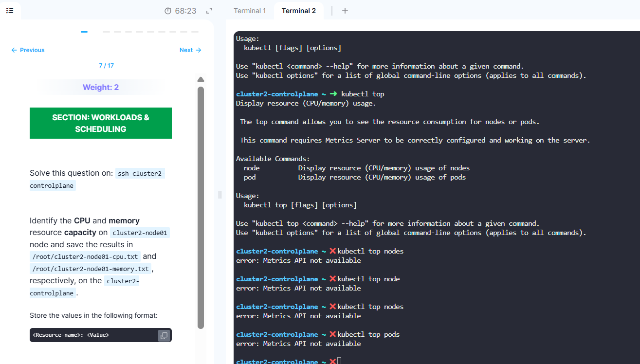The height and width of the screenshot is (364, 640).
Task: Click the /root/cluster2-node01-memory.txt path
Action: coord(91,269)
